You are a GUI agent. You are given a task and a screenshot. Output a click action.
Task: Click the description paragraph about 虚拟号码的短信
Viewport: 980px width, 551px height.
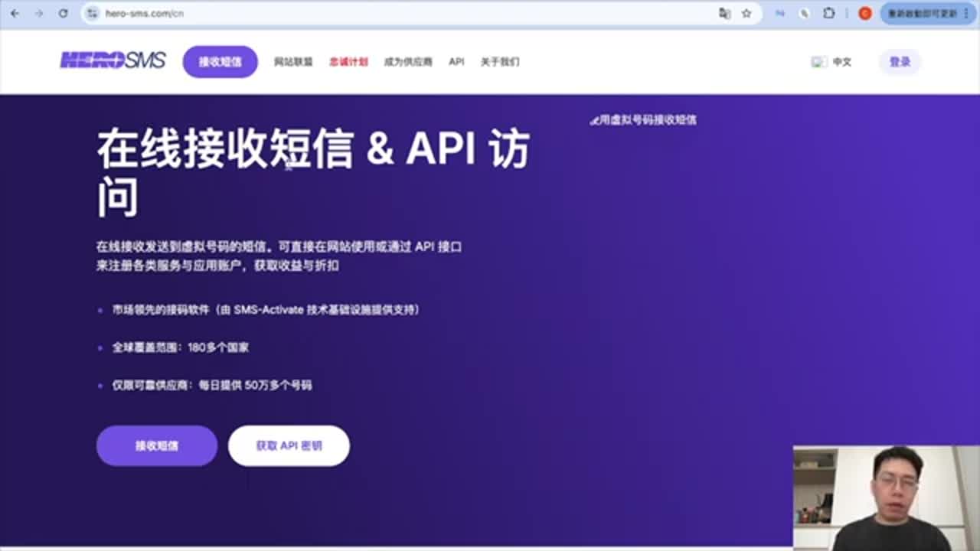[x=279, y=256]
